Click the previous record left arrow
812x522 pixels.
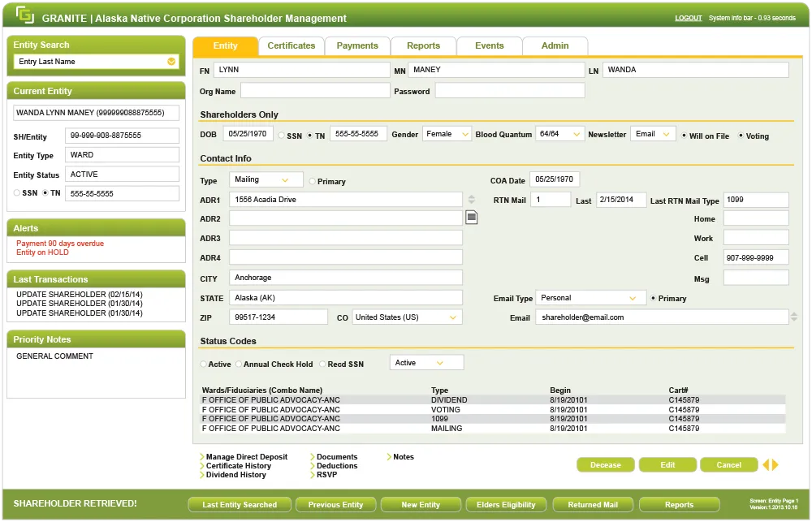(x=765, y=465)
